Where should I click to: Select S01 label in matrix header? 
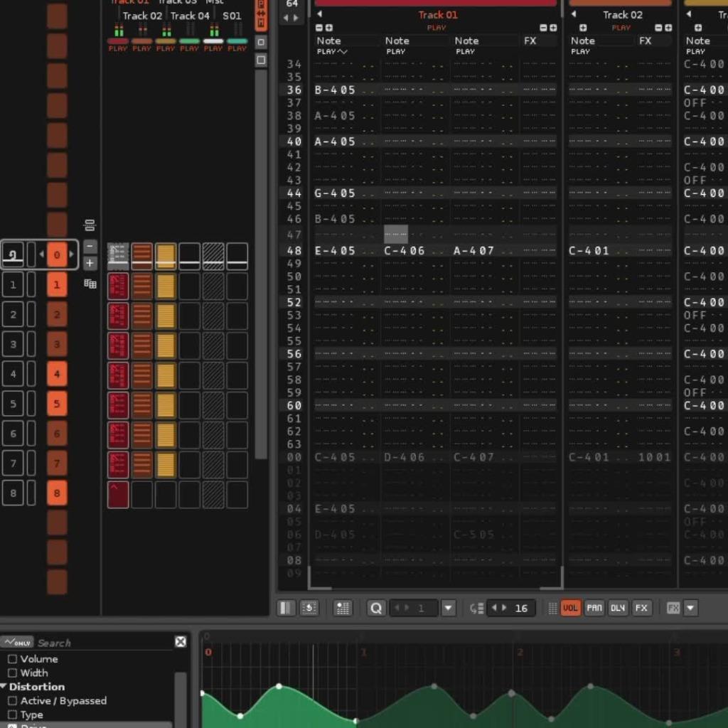pyautogui.click(x=232, y=16)
